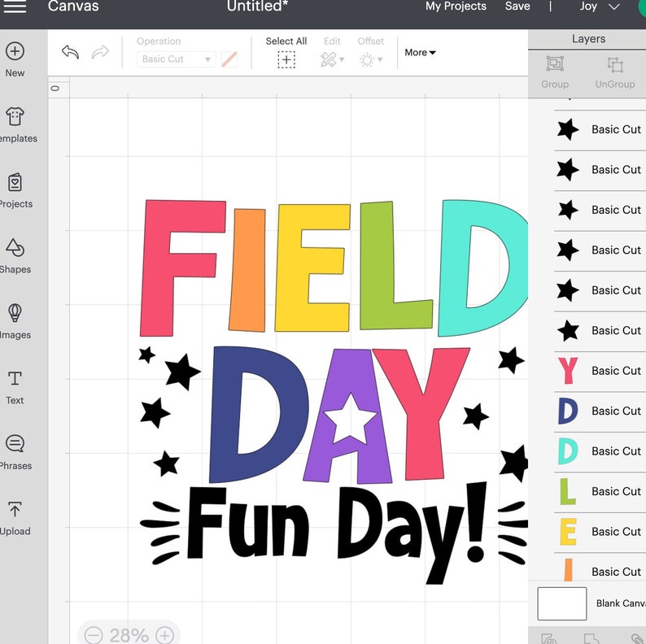Click the UnGroup button in Layers
The image size is (646, 644).
click(x=615, y=72)
